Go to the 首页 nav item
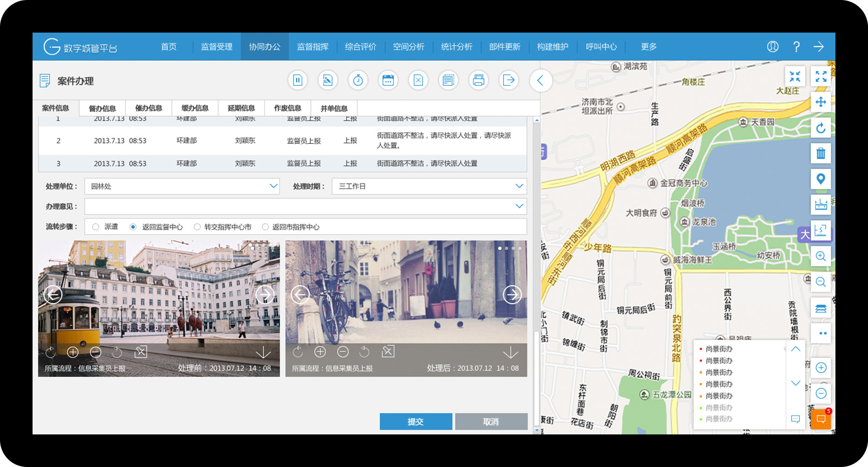The height and width of the screenshot is (467, 868). pyautogui.click(x=169, y=47)
